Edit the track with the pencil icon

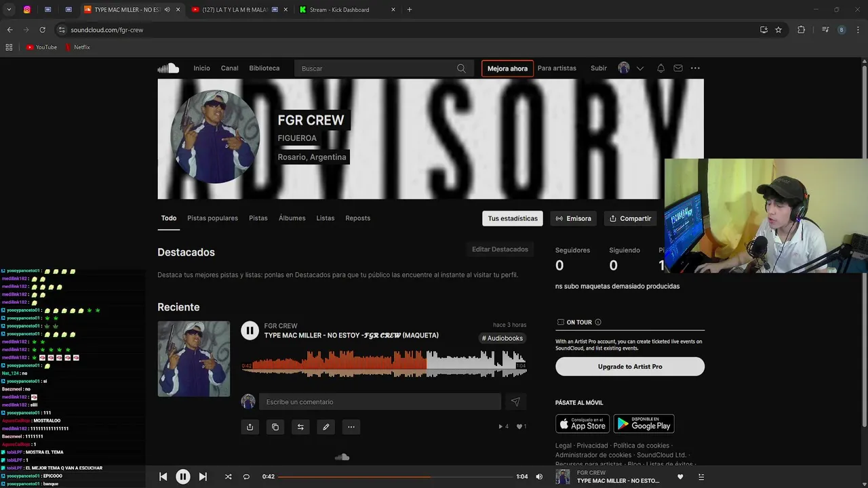[x=326, y=427]
